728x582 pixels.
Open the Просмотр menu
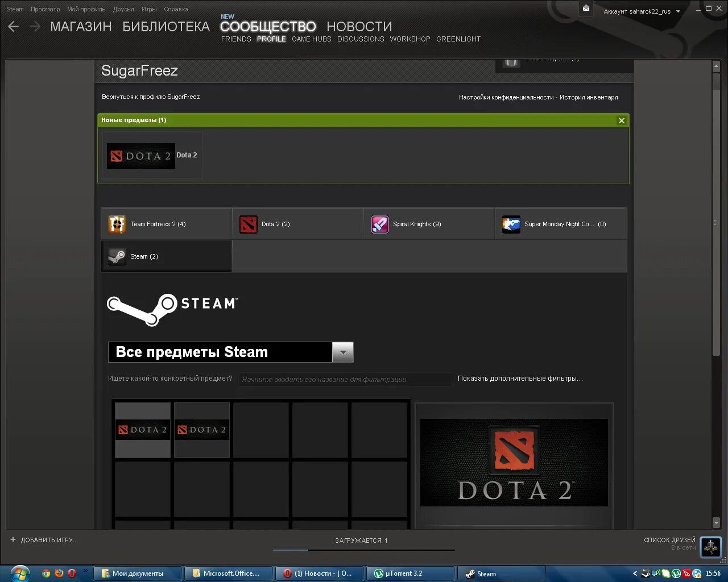coord(45,9)
